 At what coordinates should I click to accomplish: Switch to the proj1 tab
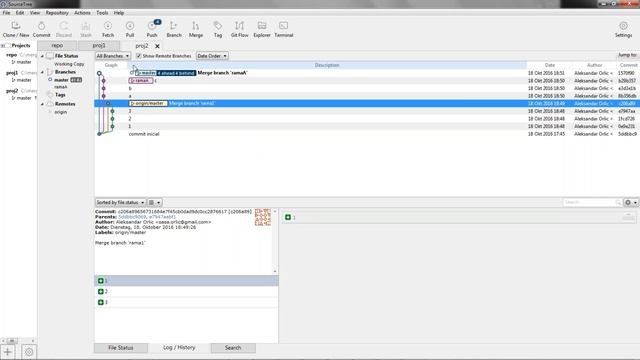(x=99, y=46)
